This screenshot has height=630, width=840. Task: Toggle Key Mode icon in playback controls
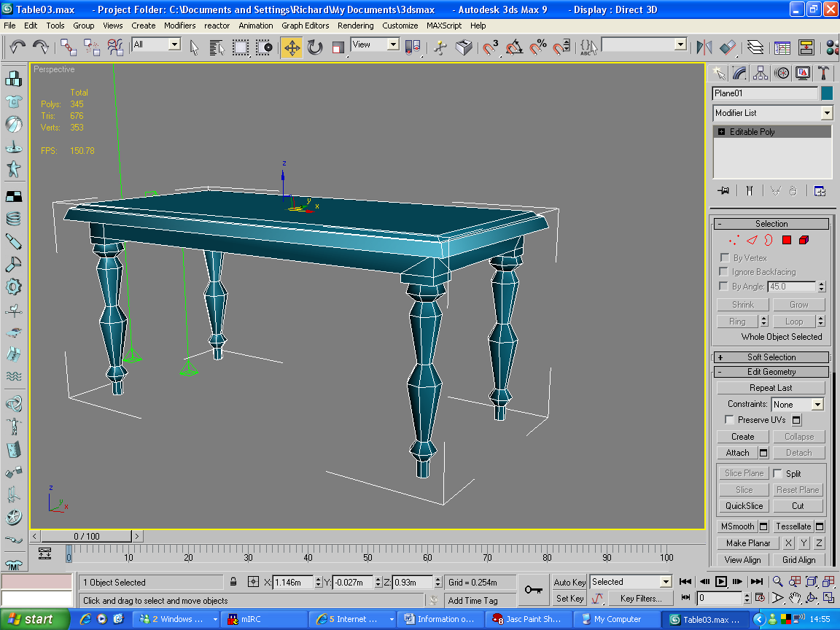(685, 597)
